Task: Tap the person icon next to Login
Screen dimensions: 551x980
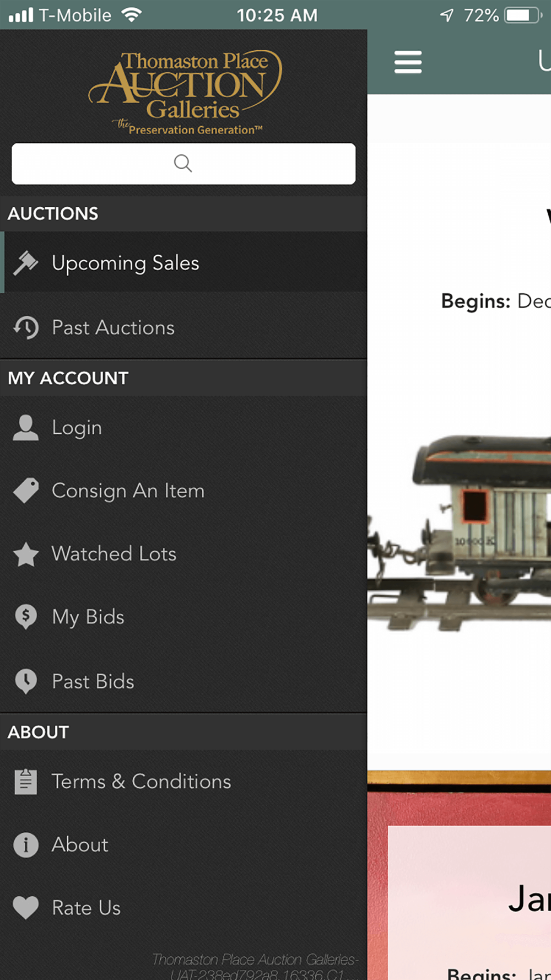Action: point(26,428)
